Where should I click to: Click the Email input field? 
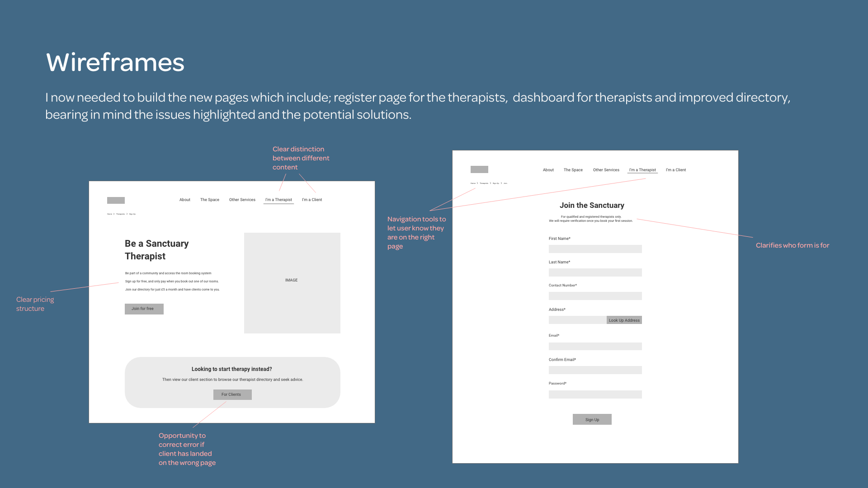coord(595,346)
